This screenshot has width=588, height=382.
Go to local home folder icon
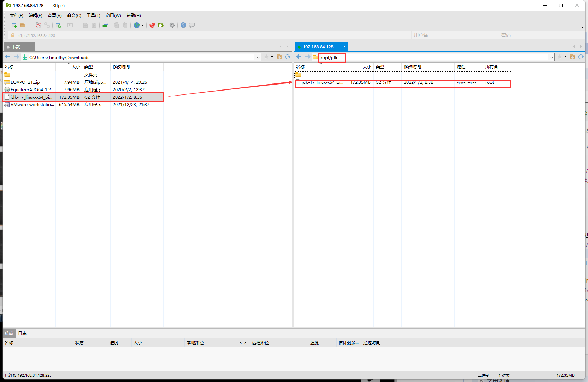click(x=279, y=57)
